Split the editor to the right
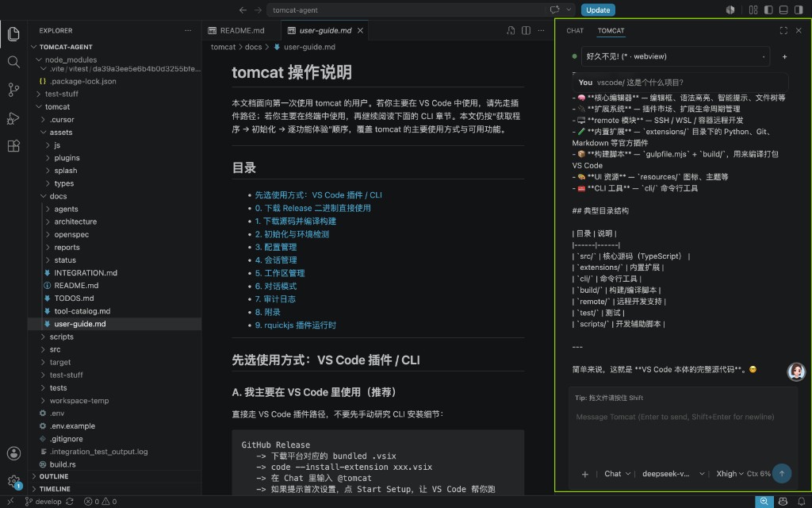812x508 pixels. point(527,31)
